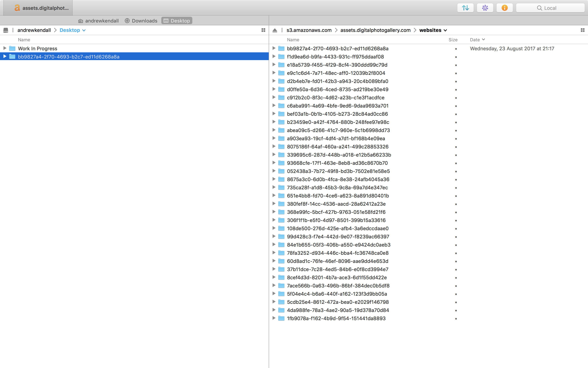The image size is (588, 368).
Task: Click folder name 7ace566b-0a63-496b-86bf-384dec0b5df8
Action: [338, 285]
